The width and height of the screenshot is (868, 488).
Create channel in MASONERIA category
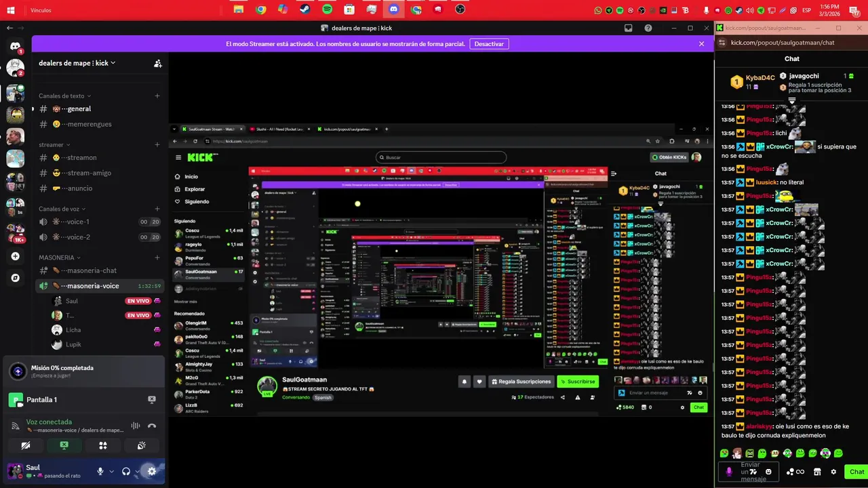click(157, 258)
